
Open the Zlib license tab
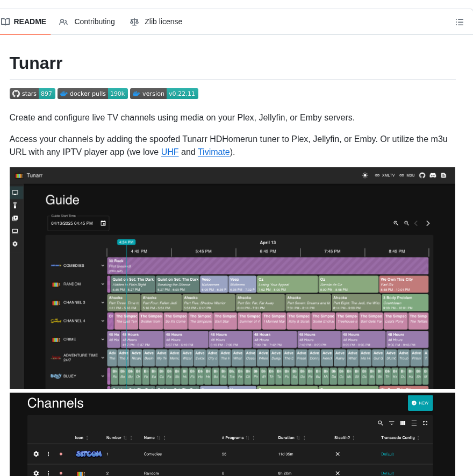[x=156, y=22]
